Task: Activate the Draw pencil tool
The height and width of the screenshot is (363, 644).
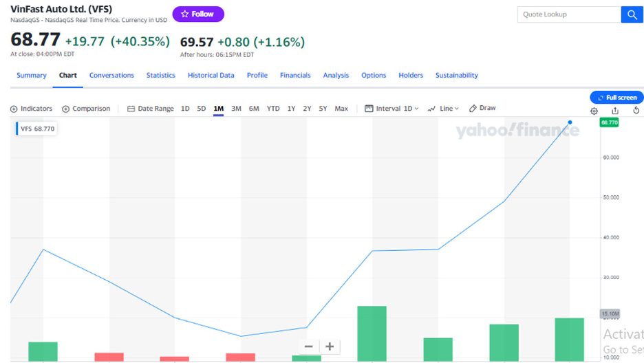Action: click(482, 109)
